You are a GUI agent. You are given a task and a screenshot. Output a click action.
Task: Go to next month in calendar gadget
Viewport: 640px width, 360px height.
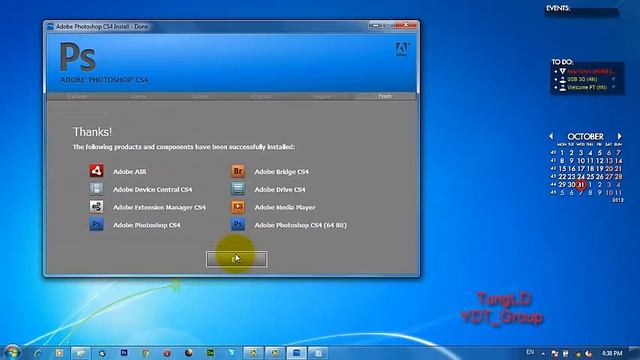point(619,136)
